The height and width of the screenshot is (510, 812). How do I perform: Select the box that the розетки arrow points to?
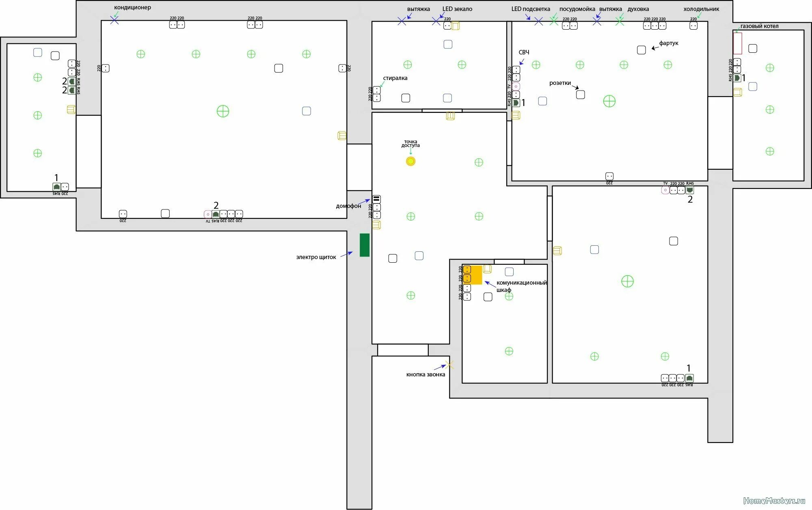581,95
